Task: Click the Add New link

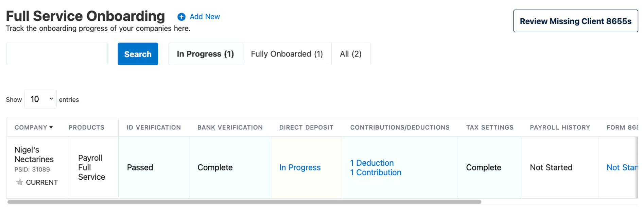Action: coord(204,16)
